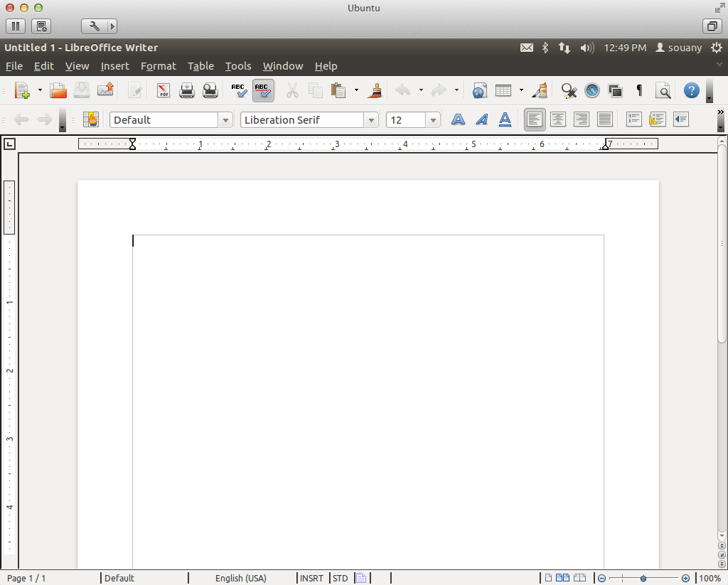Toggle Bold formatting
The image size is (728, 585).
[x=459, y=119]
